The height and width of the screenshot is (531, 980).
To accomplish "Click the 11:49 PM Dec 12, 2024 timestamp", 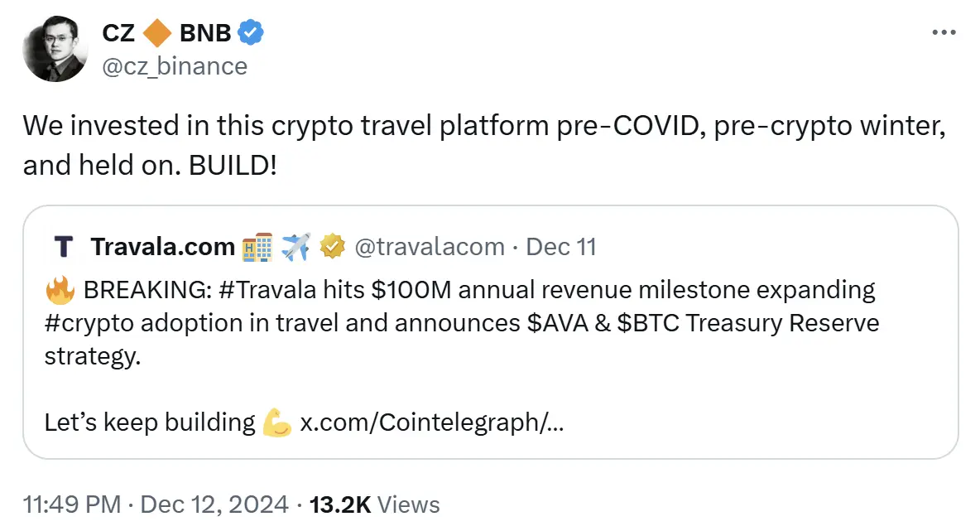I will (x=156, y=504).
